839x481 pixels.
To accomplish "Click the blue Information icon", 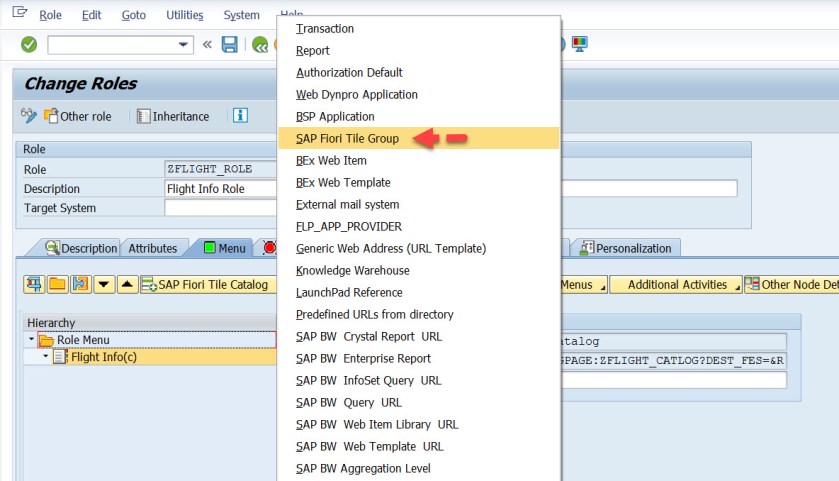I will coord(240,116).
